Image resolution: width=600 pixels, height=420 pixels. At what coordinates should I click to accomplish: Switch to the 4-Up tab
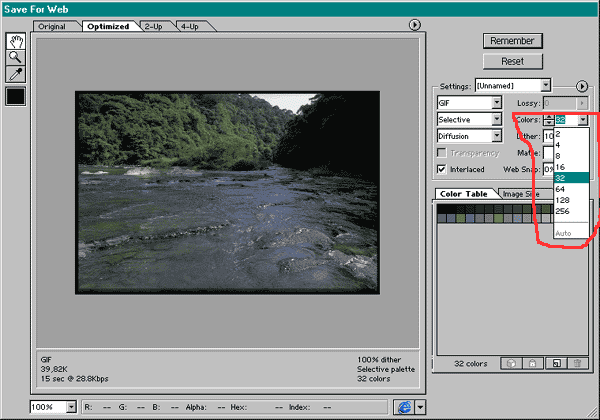point(190,26)
